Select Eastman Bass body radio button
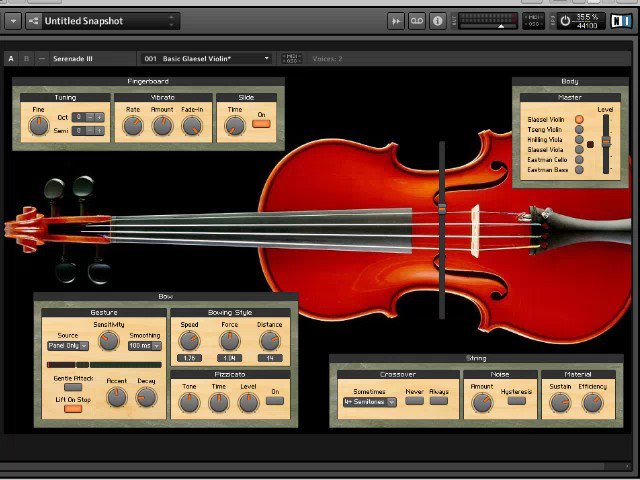Screen dimensions: 640x480 point(579,170)
